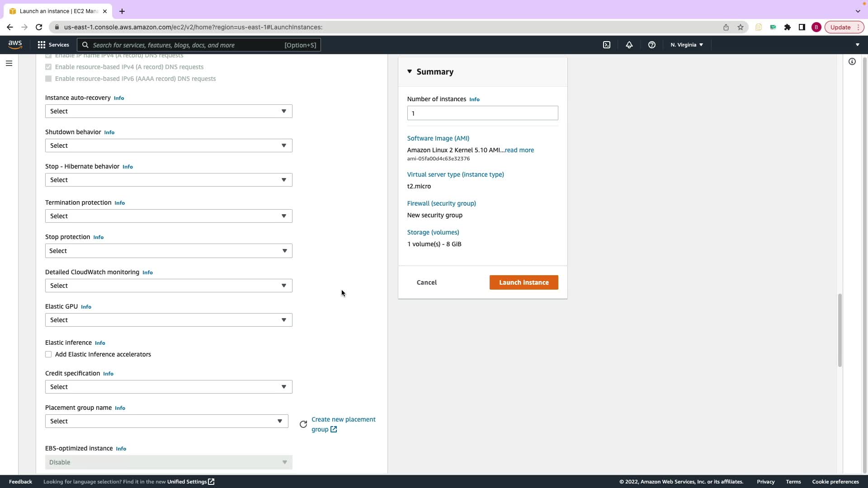Expand the Termination protection dropdown
The image size is (868, 488).
click(x=168, y=216)
